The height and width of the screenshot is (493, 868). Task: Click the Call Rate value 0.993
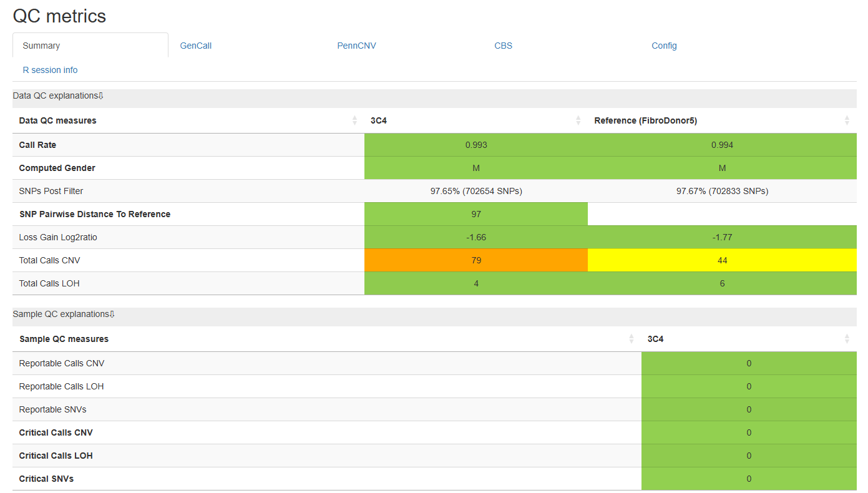tap(476, 145)
